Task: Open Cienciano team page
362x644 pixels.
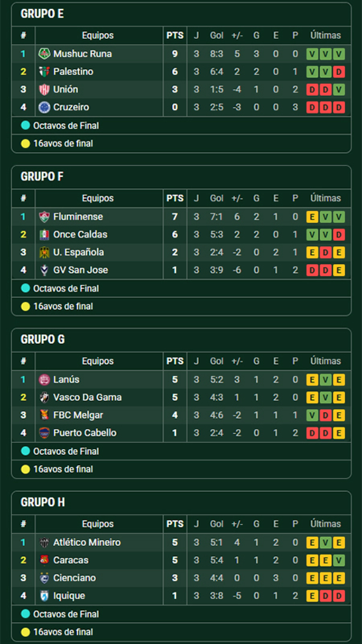Action: [x=74, y=578]
